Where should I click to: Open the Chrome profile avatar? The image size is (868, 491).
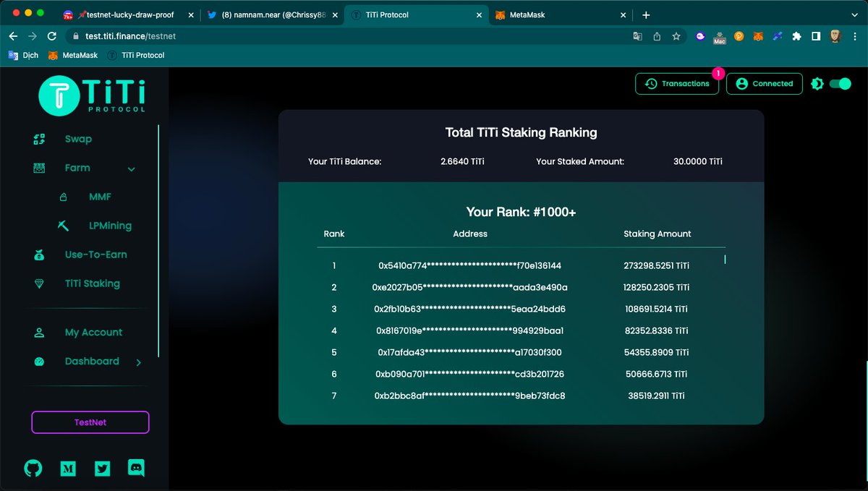[x=835, y=36]
